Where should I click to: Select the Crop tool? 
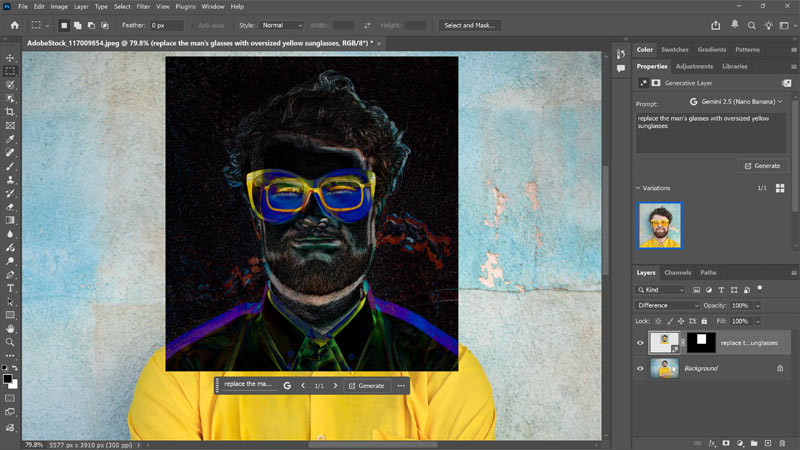10,112
